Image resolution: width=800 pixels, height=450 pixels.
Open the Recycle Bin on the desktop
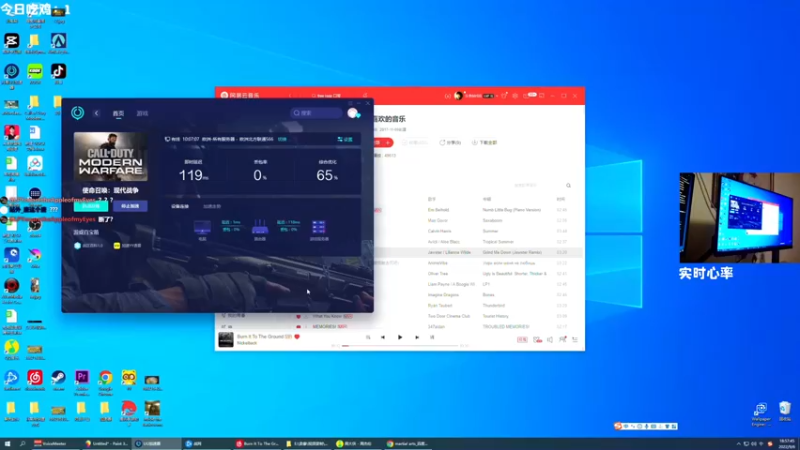pos(785,412)
